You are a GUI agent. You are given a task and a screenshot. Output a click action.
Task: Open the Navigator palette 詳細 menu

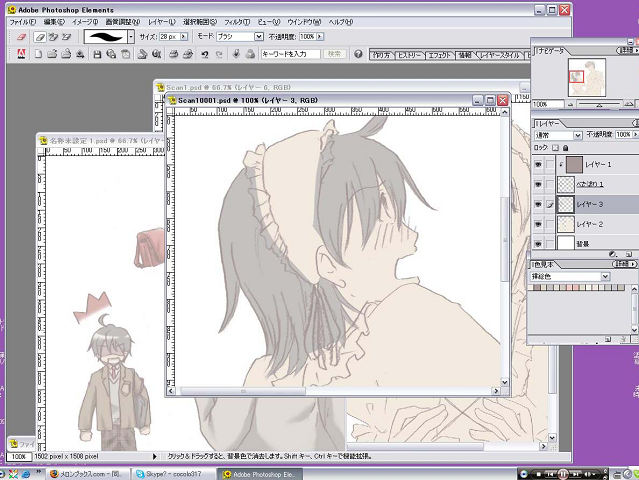coord(628,50)
